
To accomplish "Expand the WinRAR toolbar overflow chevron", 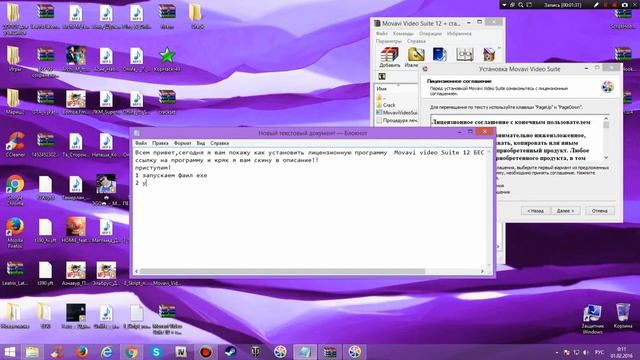I will [x=499, y=48].
